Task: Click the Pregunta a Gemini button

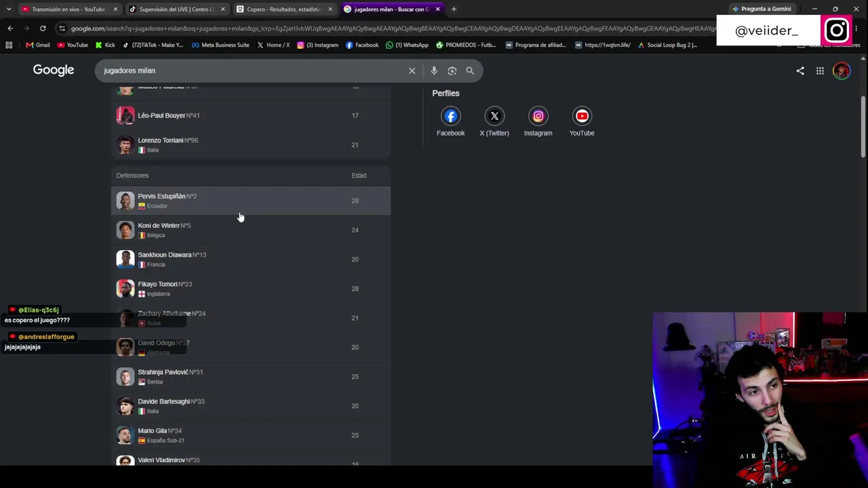Action: (x=762, y=9)
